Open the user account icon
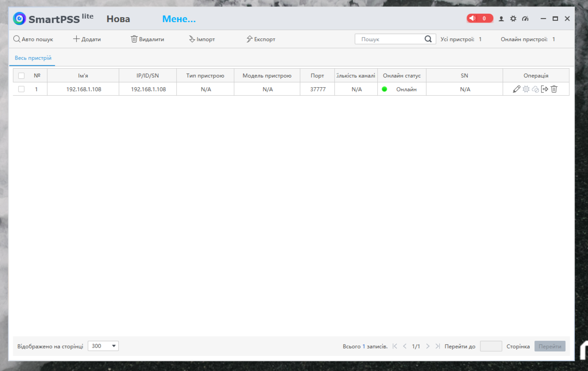This screenshot has height=371, width=588. [x=501, y=19]
